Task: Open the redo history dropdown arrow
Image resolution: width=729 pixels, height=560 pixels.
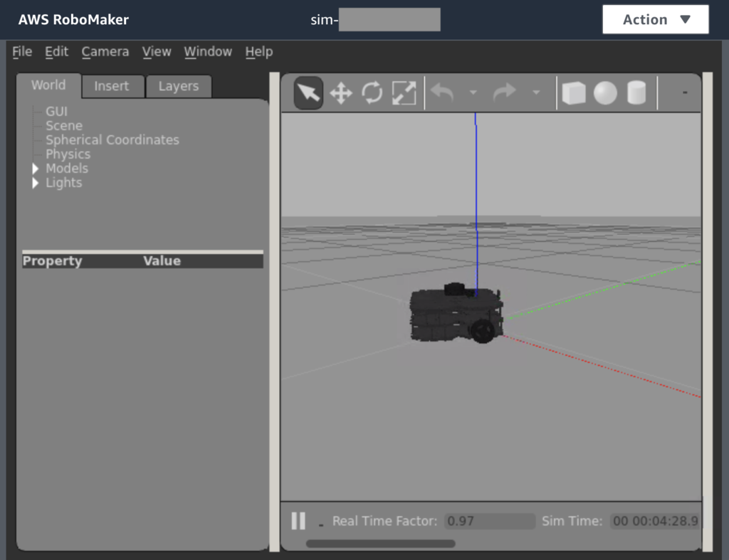Action: [536, 93]
